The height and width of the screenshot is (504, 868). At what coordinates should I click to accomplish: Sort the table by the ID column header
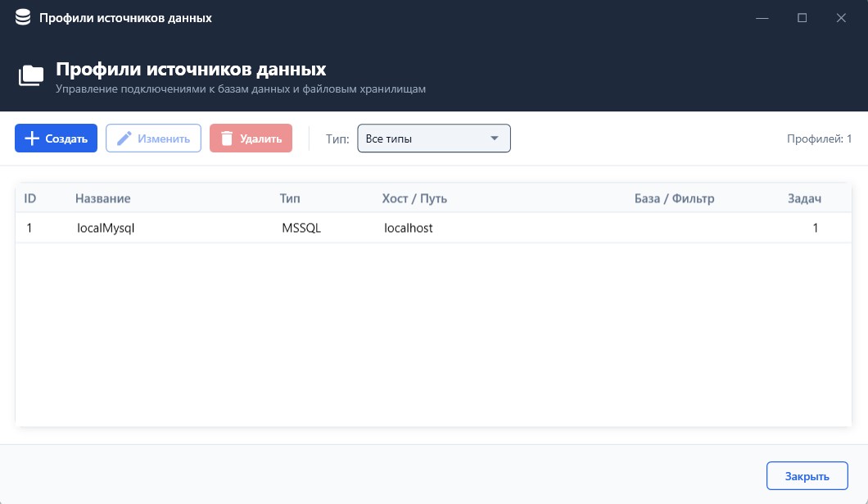coord(30,198)
